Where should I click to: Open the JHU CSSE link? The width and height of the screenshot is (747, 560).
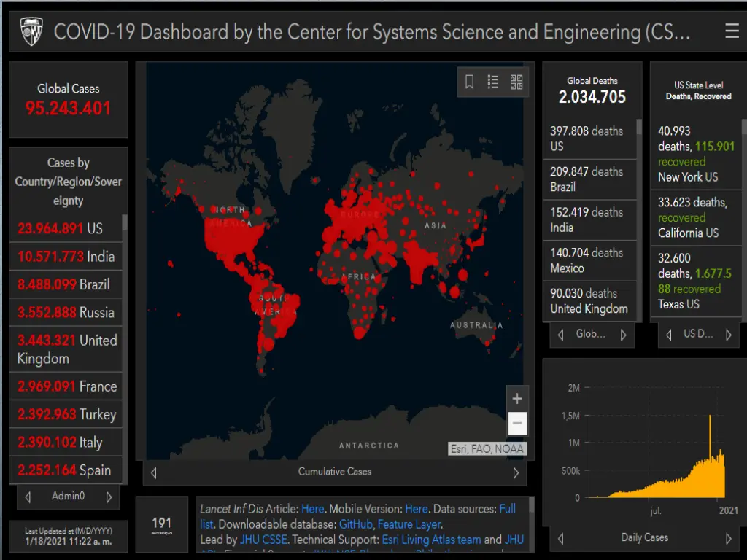pyautogui.click(x=263, y=540)
